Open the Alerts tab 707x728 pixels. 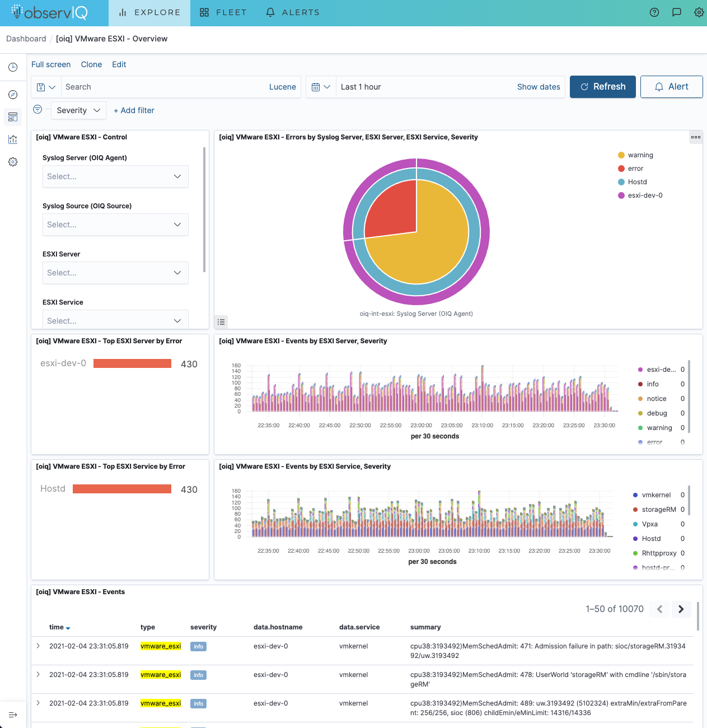293,12
